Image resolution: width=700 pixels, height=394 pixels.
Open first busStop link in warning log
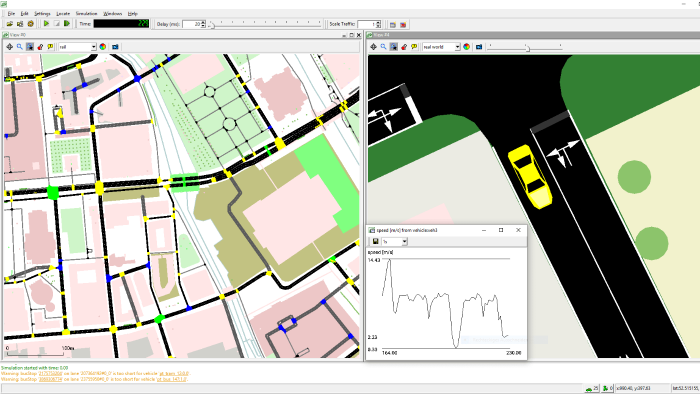[50, 373]
